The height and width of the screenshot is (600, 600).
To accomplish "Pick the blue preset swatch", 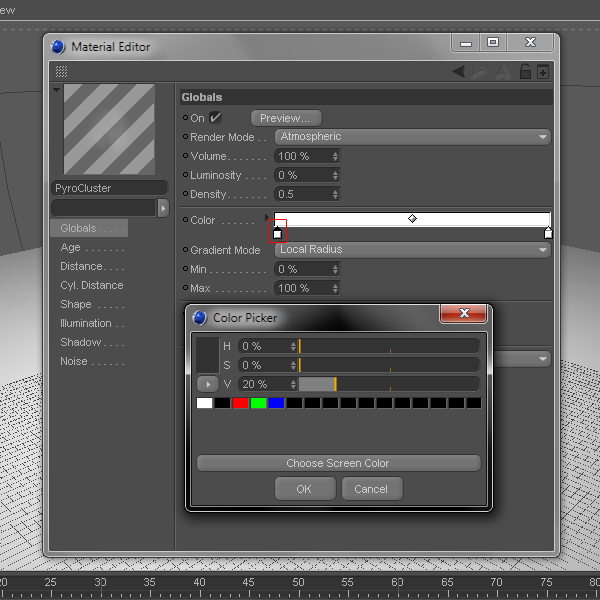I will click(x=276, y=403).
